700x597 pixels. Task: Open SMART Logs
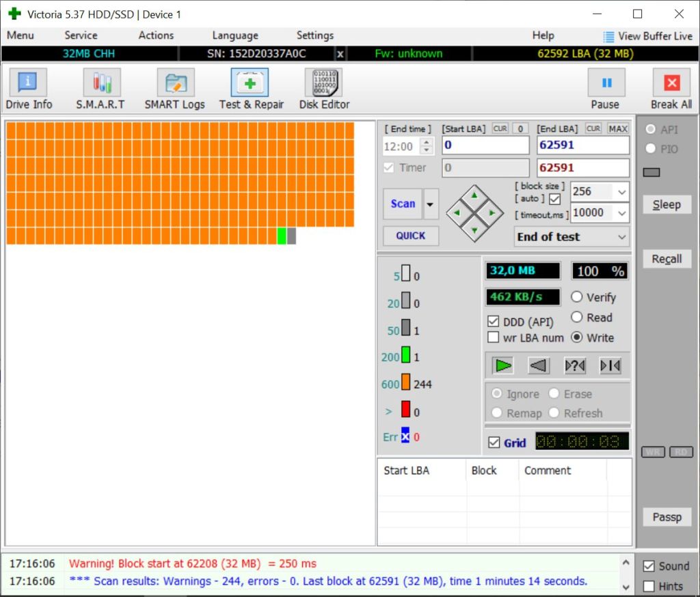click(175, 89)
